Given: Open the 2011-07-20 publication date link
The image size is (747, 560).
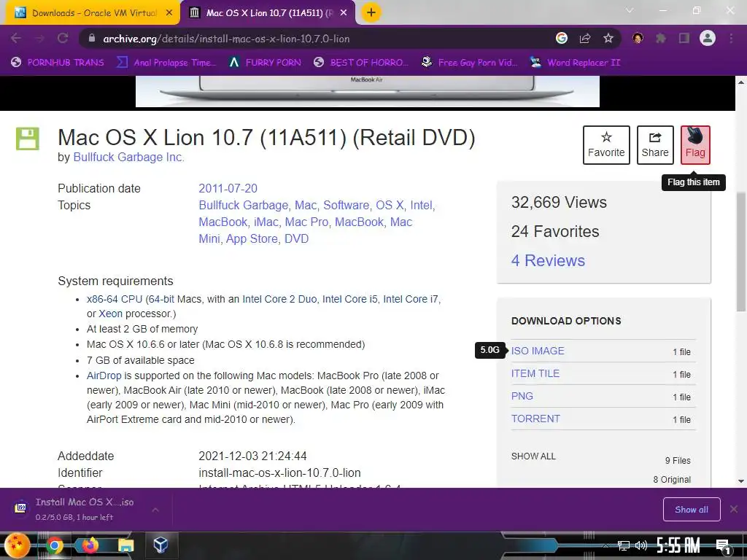Looking at the screenshot, I should 228,189.
